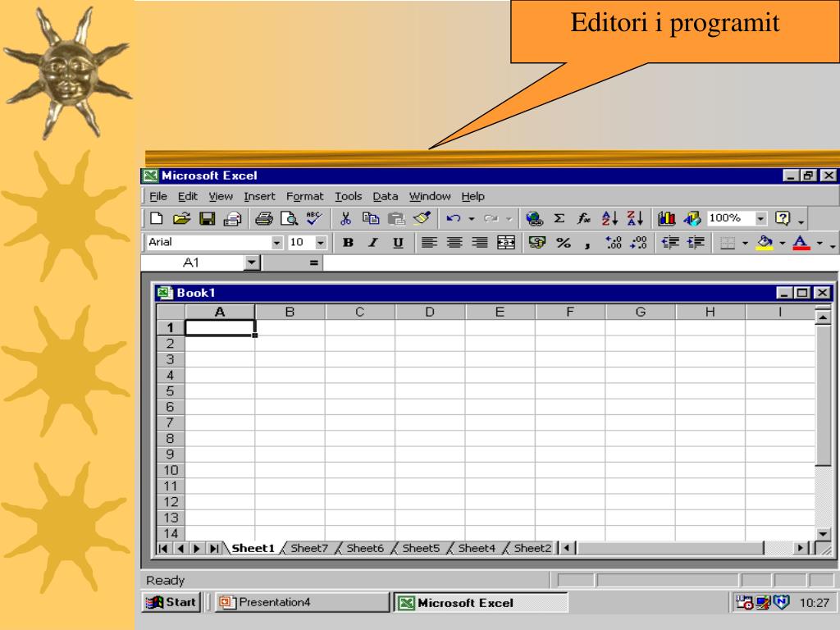Sort descending with the Z-A icon
840x630 pixels.
[635, 218]
